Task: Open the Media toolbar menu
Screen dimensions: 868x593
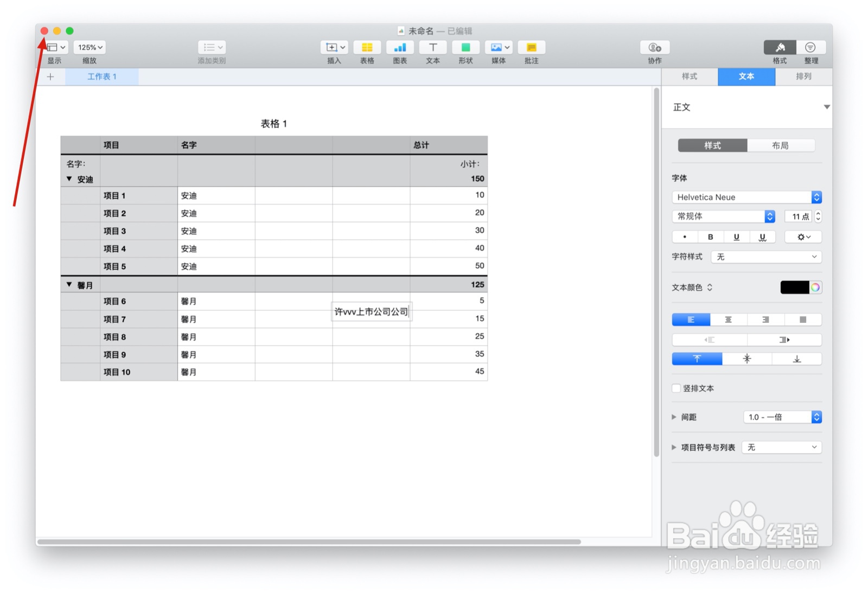Action: [x=499, y=47]
